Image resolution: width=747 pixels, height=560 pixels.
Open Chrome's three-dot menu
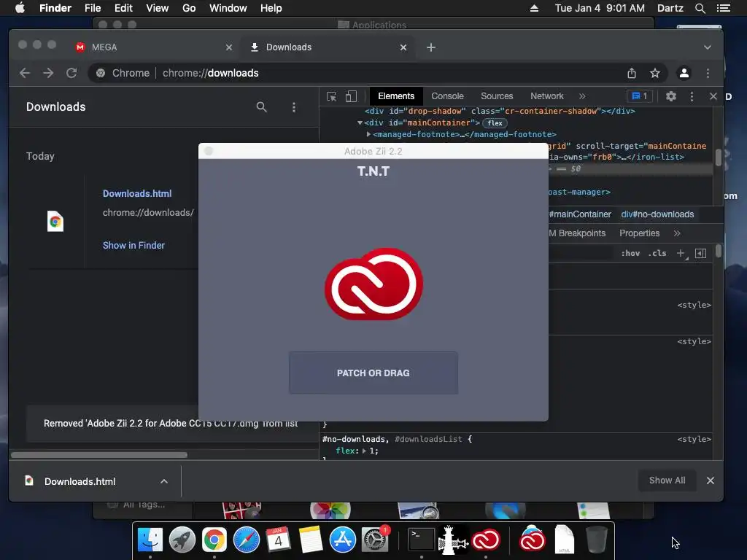(x=708, y=73)
